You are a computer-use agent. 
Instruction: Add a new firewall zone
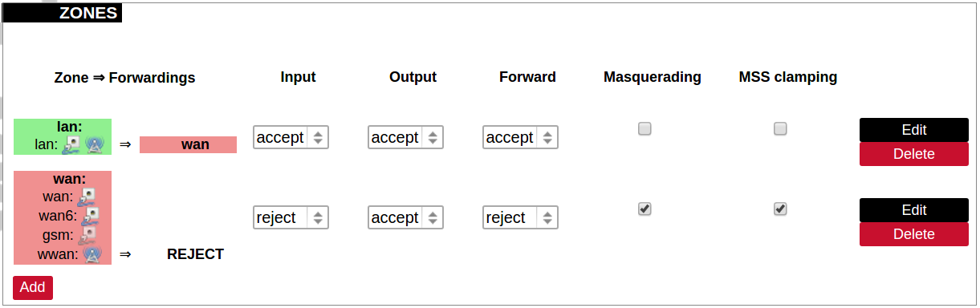[33, 287]
